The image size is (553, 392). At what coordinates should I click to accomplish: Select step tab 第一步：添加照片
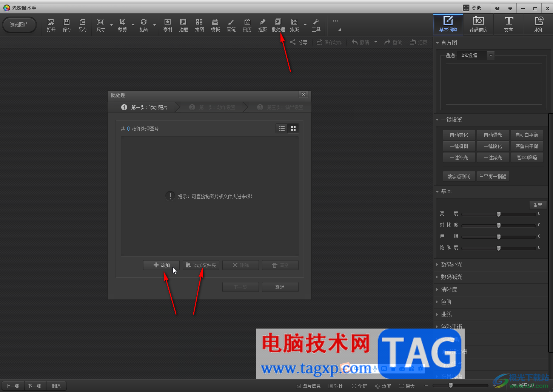(144, 107)
